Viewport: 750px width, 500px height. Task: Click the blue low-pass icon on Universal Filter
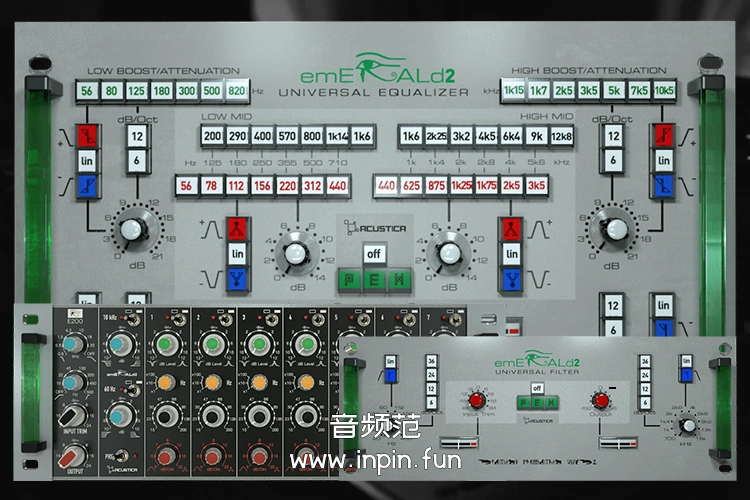point(686,375)
